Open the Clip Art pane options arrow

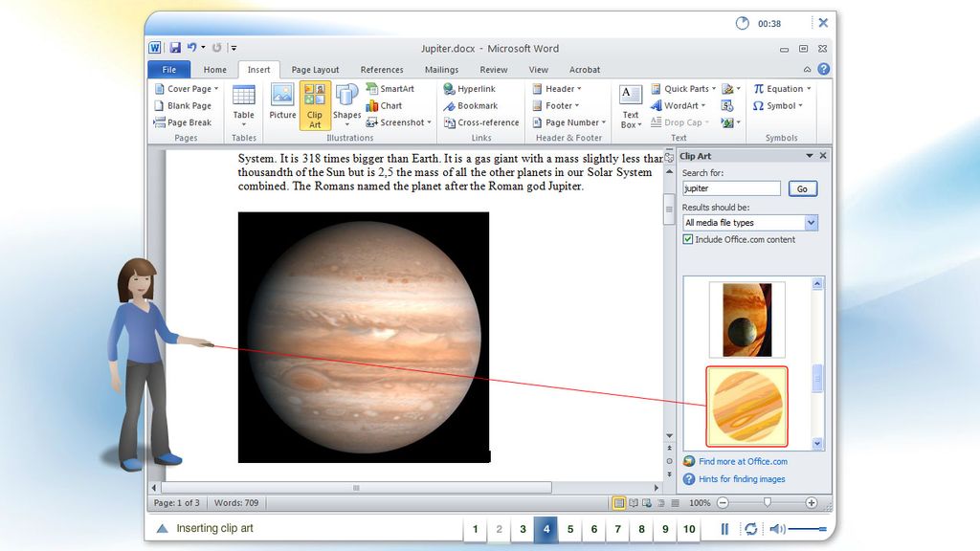[810, 156]
